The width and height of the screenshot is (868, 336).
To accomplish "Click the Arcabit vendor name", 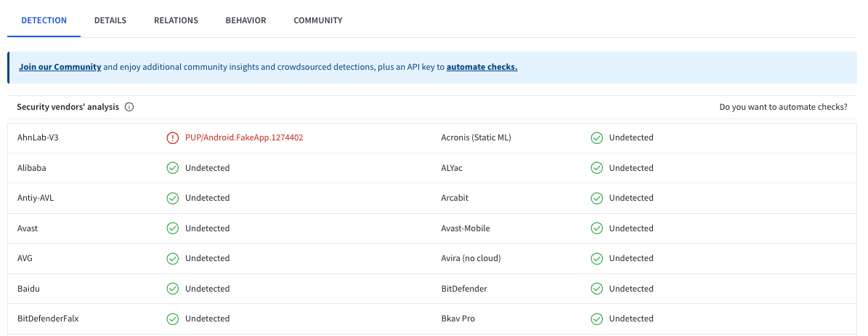I will [455, 198].
